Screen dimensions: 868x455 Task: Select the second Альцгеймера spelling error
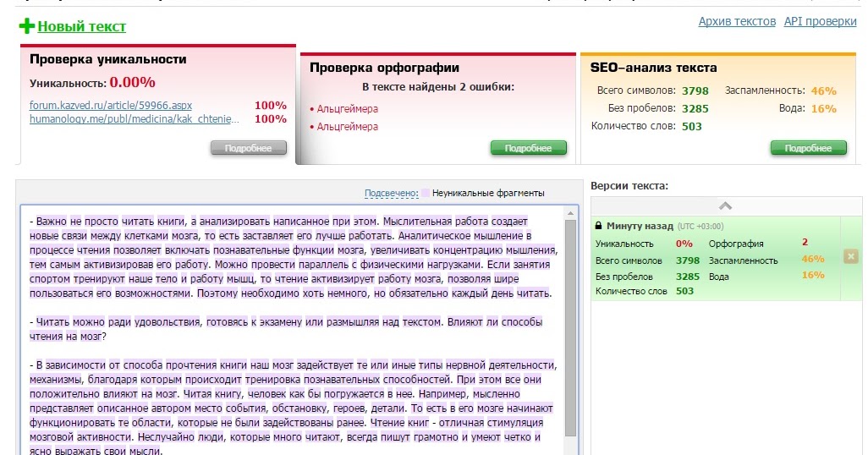pyautogui.click(x=347, y=127)
